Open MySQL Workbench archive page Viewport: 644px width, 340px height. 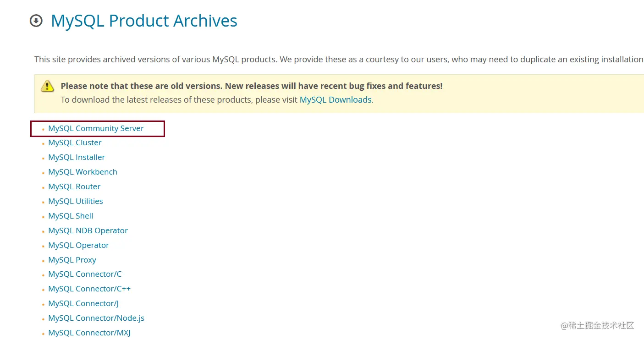(83, 172)
